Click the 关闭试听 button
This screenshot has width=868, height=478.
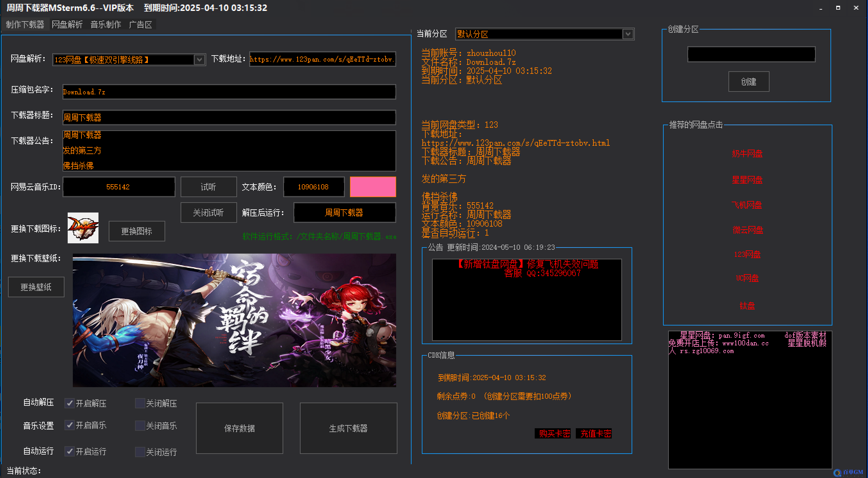[x=208, y=213]
